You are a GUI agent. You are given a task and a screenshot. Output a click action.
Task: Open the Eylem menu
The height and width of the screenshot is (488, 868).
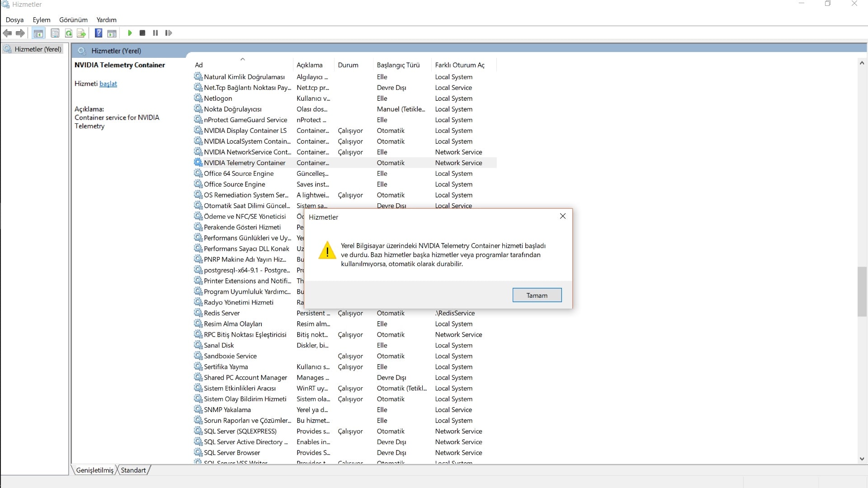pos(41,20)
